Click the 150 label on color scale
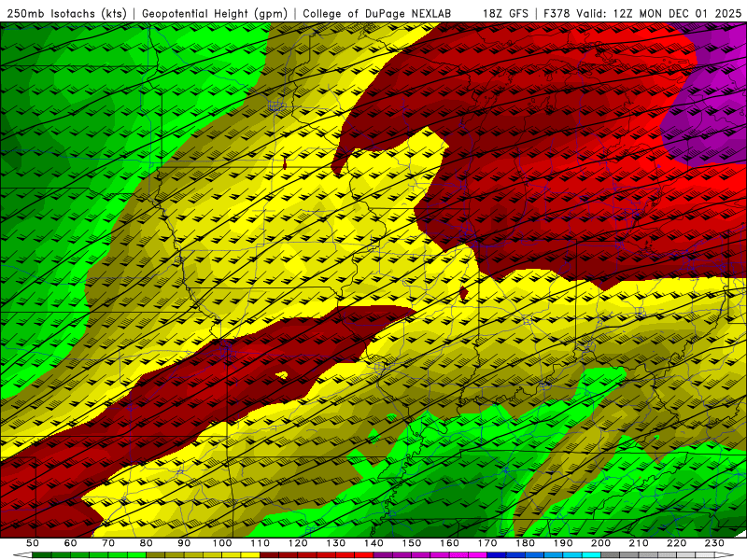The height and width of the screenshot is (560, 747). pos(411,543)
